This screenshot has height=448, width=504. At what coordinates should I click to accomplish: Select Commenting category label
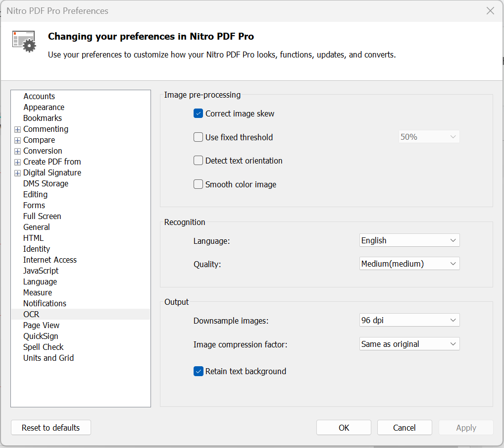pos(46,129)
